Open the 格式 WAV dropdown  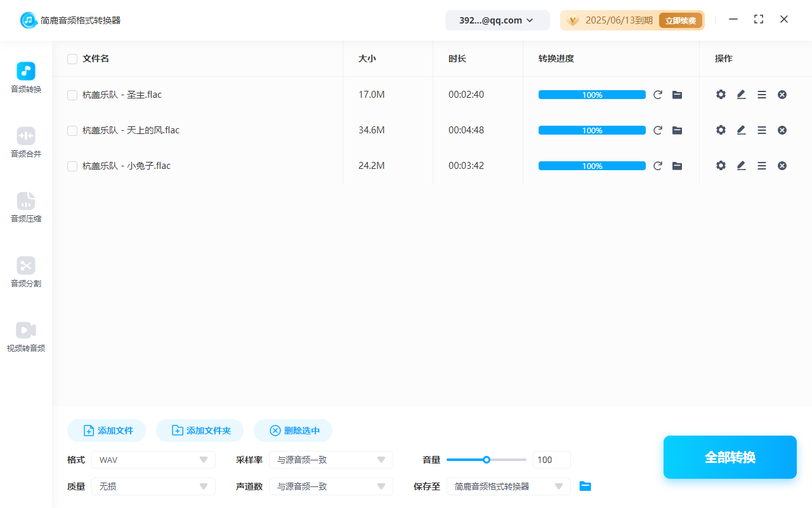(x=153, y=459)
